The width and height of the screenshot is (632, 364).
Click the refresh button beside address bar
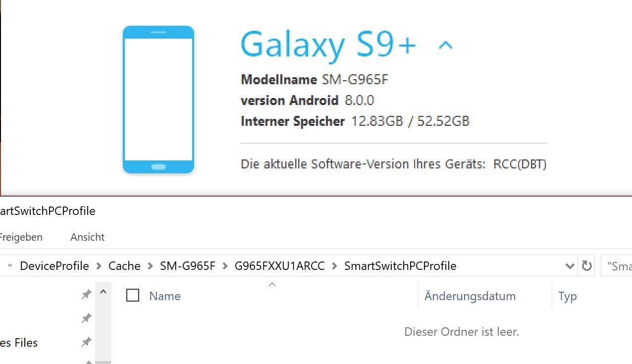586,266
